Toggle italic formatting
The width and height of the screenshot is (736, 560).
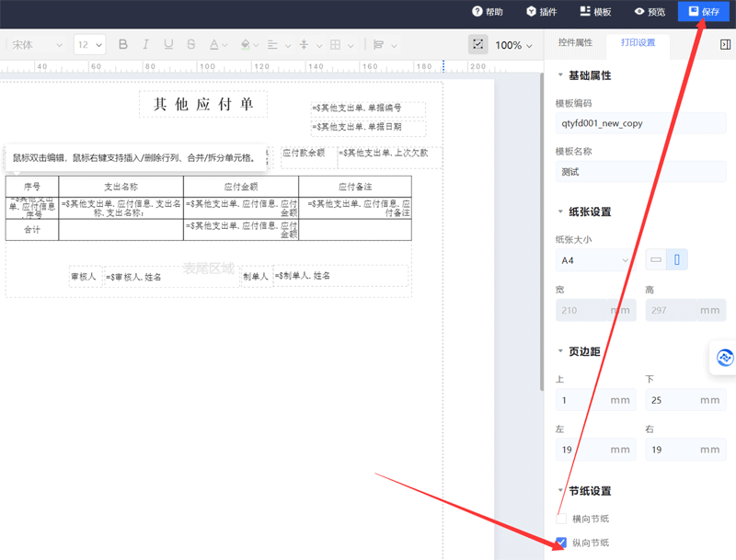pos(145,44)
